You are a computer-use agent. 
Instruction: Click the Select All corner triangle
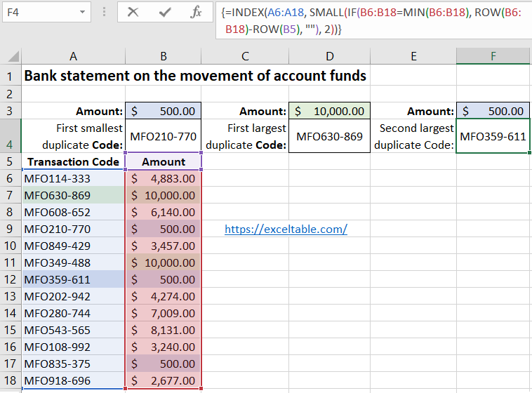[11, 57]
